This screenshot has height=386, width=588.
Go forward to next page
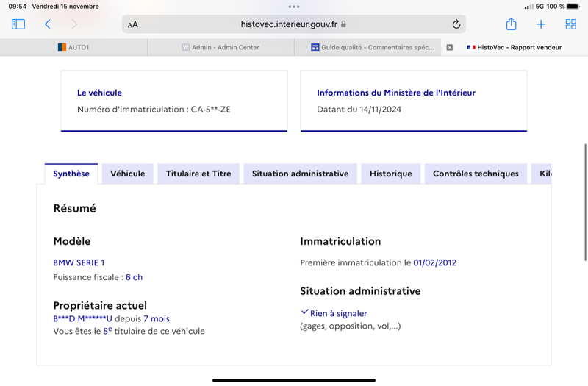pos(75,24)
